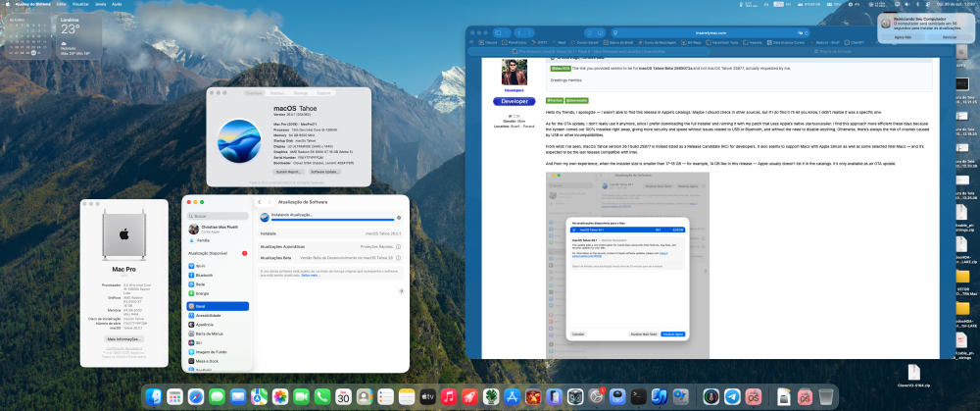Image resolution: width=980 pixels, height=411 pixels.
Task: Open Music red note icon in Dock
Action: point(449,396)
